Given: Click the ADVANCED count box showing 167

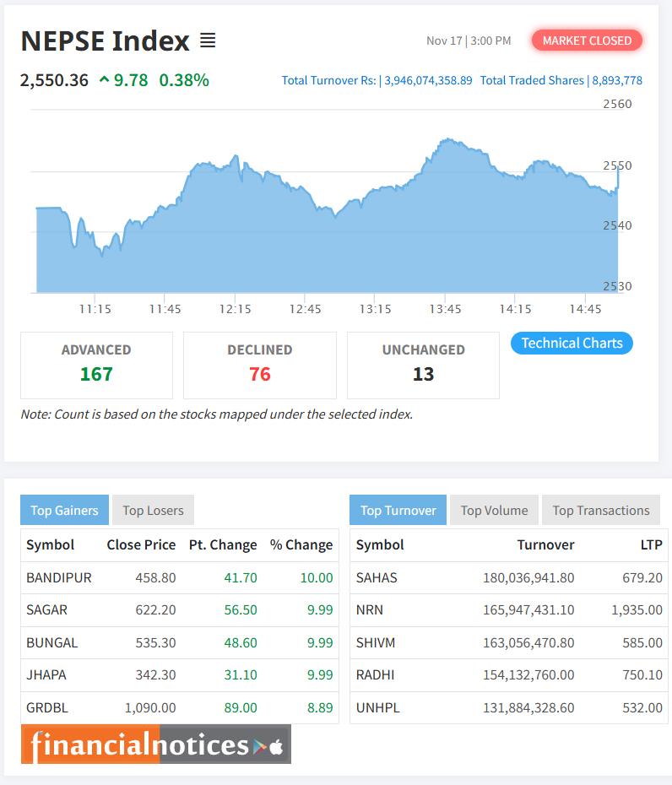Looking at the screenshot, I should [96, 365].
